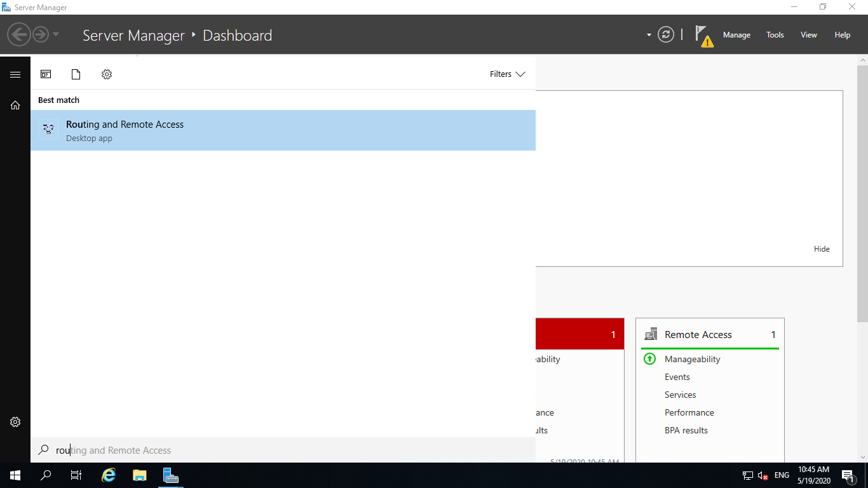This screenshot has height=488, width=868.
Task: Open the Manage menu
Action: (x=736, y=35)
